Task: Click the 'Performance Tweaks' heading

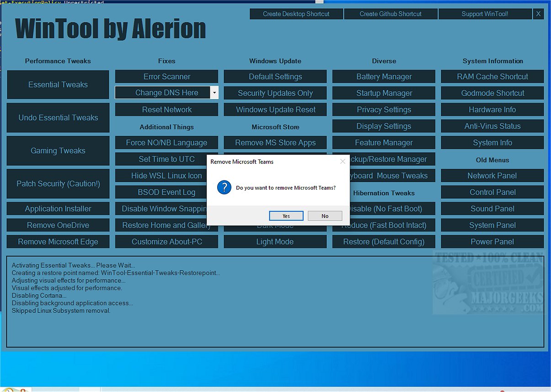Action: [x=58, y=61]
